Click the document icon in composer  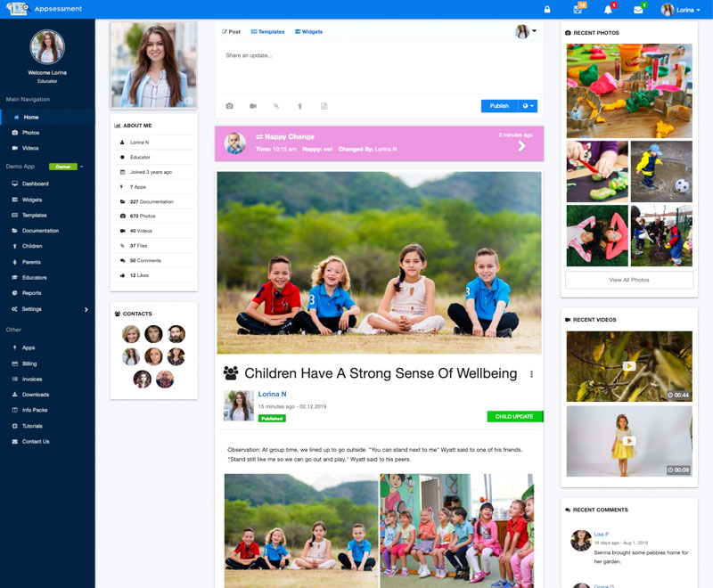pos(324,106)
